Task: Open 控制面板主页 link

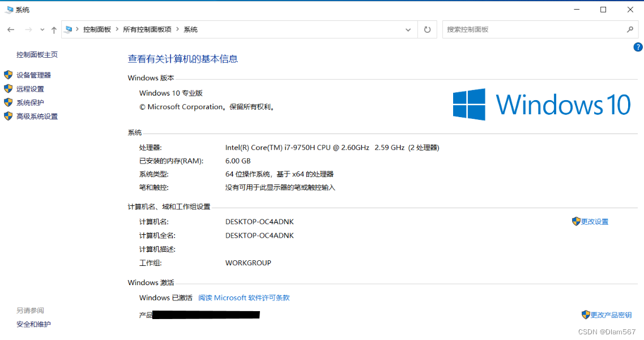Action: 37,54
